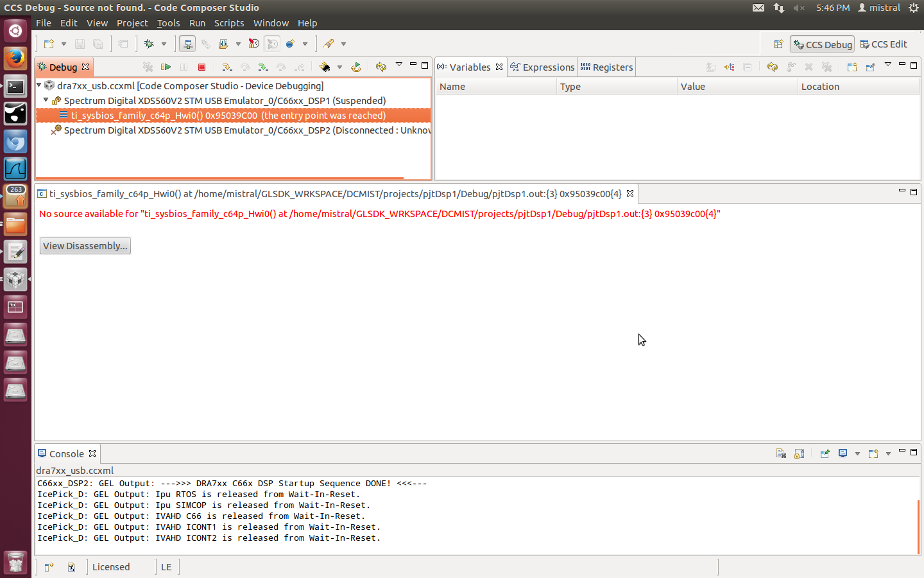The width and height of the screenshot is (924, 578).
Task: Open the Terminal from the Ubuntu launcher
Action: [x=15, y=85]
